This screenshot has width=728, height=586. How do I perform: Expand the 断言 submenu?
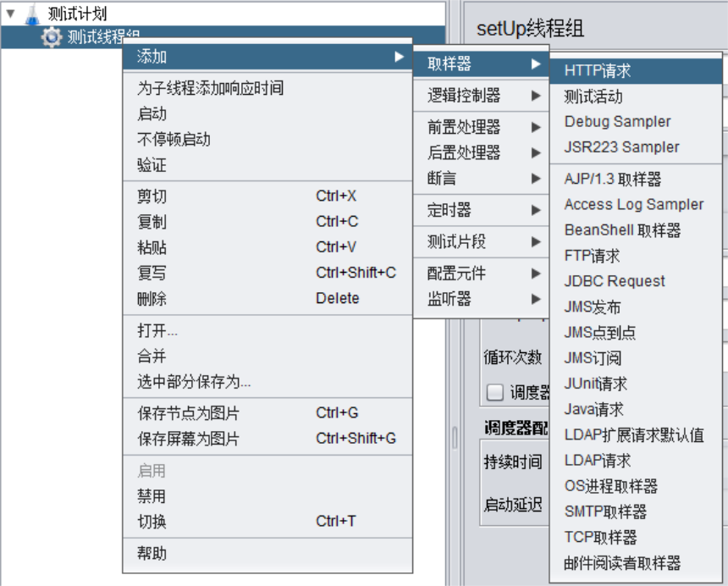pos(481,179)
